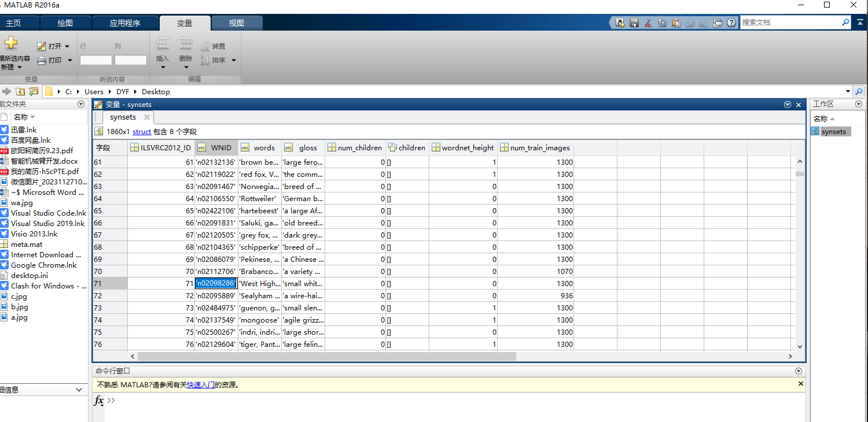Close the synsets tab with its x
Screen dimensions: 868x422
[x=147, y=117]
